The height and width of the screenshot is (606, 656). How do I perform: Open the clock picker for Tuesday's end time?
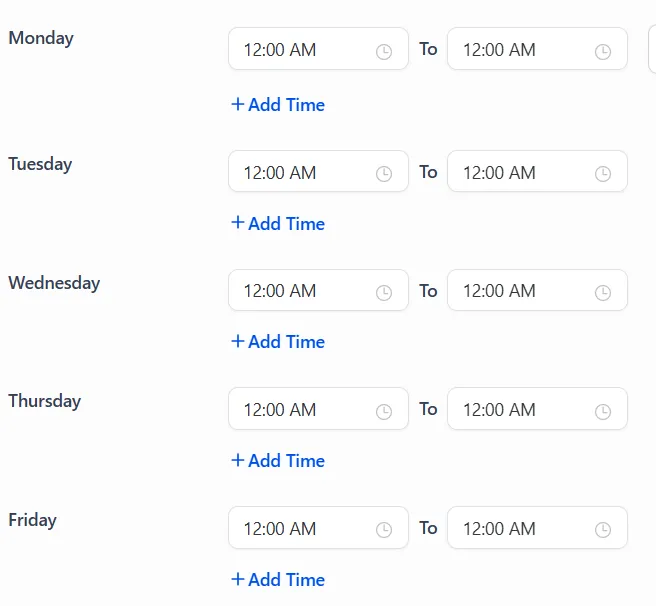click(603, 174)
